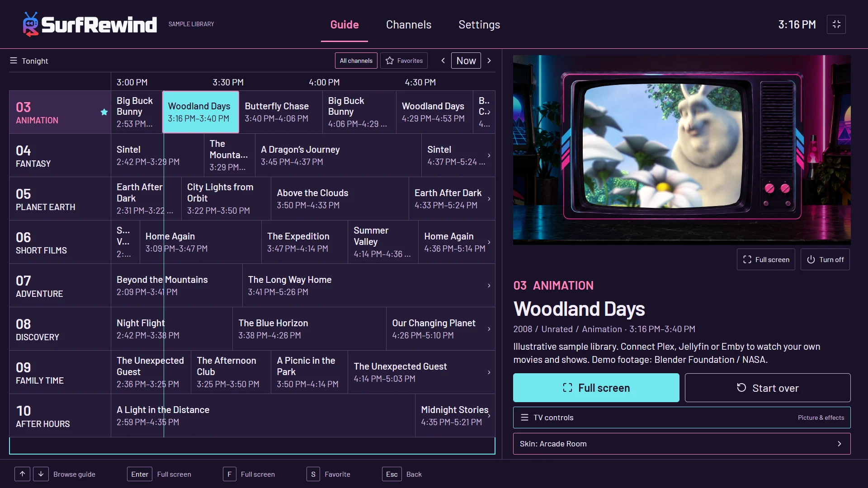This screenshot has width=868, height=488.
Task: Advance Discovery row with right chevron
Action: coord(489,329)
